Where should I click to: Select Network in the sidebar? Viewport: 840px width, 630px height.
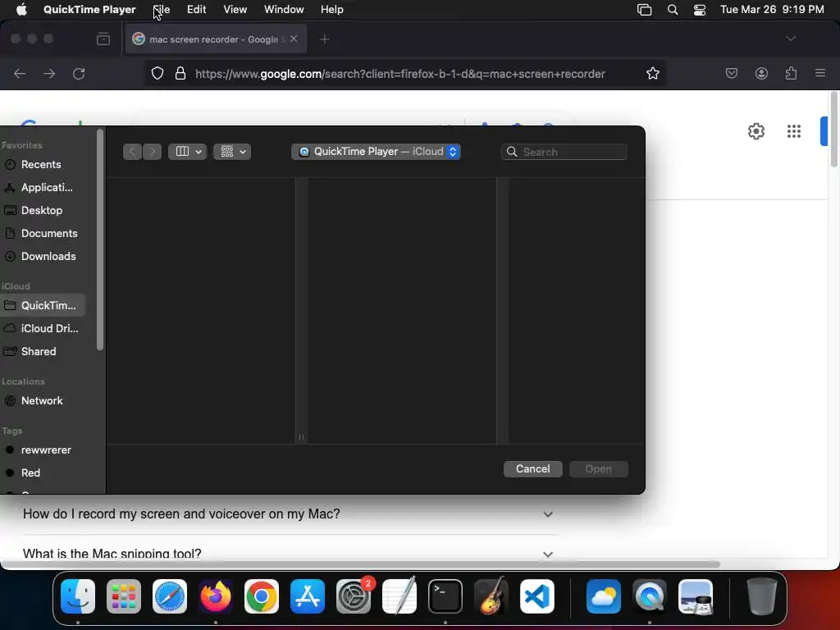click(x=41, y=400)
